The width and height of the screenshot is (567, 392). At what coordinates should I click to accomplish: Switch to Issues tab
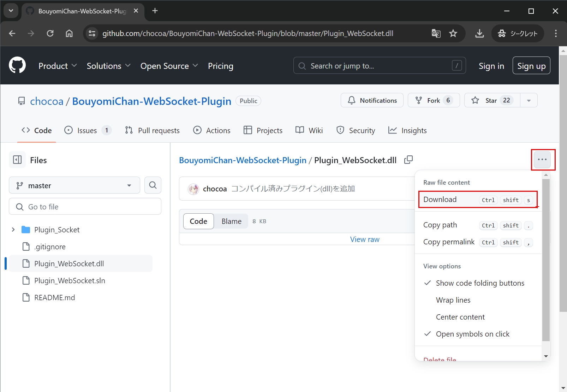pyautogui.click(x=88, y=130)
